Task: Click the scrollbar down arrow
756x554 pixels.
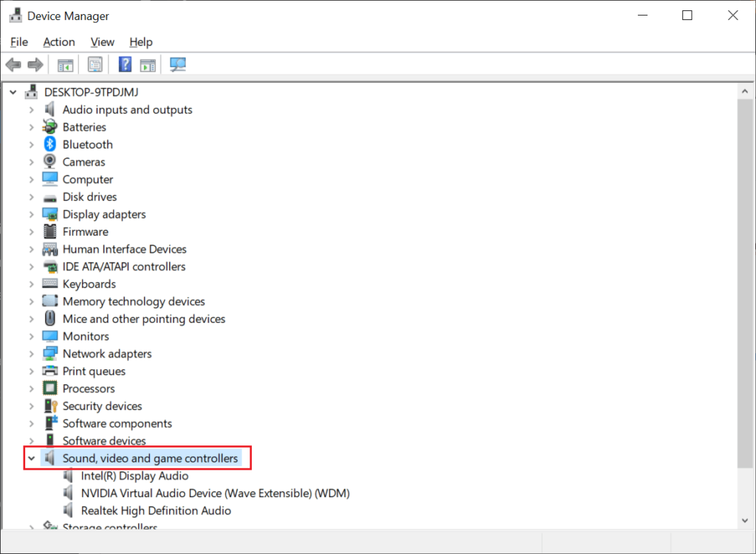Action: coord(746,519)
